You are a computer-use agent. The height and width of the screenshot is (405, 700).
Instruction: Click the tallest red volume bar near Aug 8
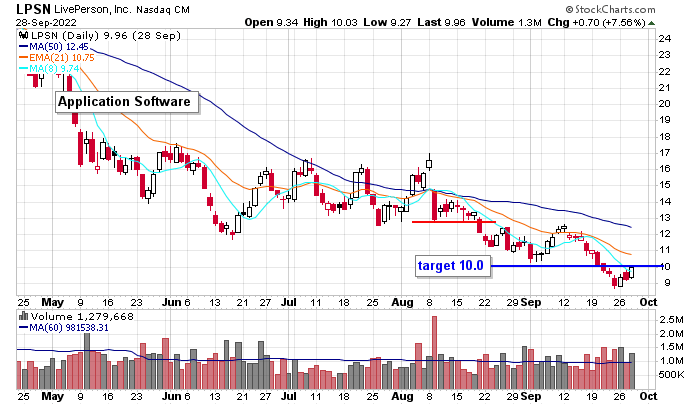click(x=434, y=353)
